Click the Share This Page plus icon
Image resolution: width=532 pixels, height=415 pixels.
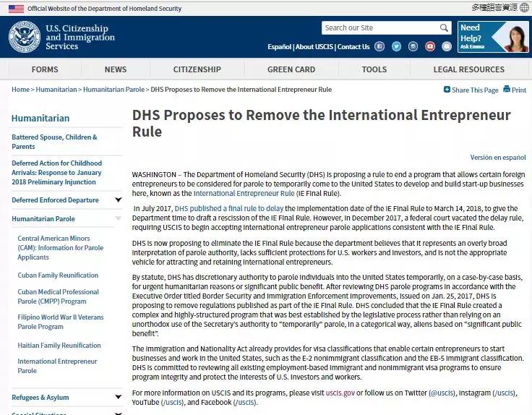coord(447,90)
